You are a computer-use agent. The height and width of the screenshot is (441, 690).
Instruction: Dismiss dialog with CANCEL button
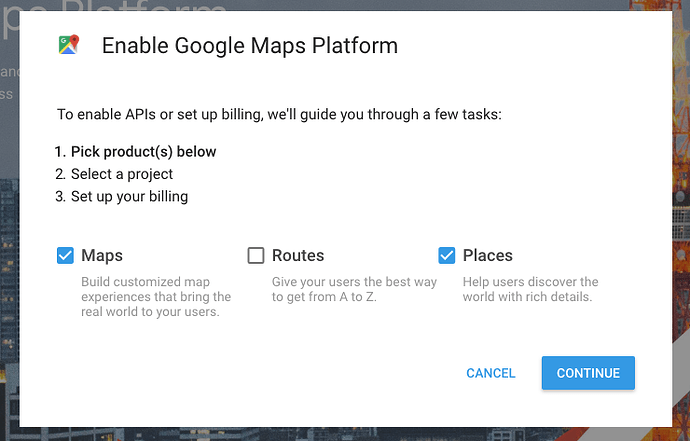click(491, 373)
